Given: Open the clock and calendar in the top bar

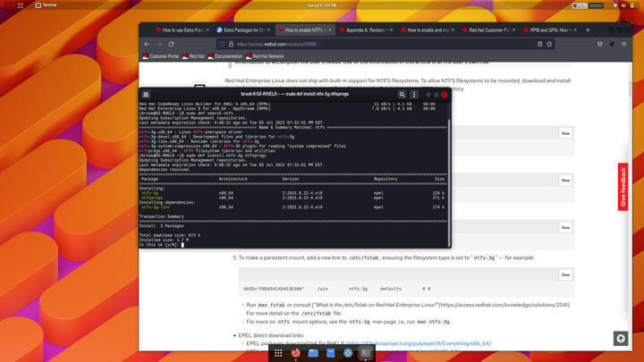Looking at the screenshot, I should [322, 5].
